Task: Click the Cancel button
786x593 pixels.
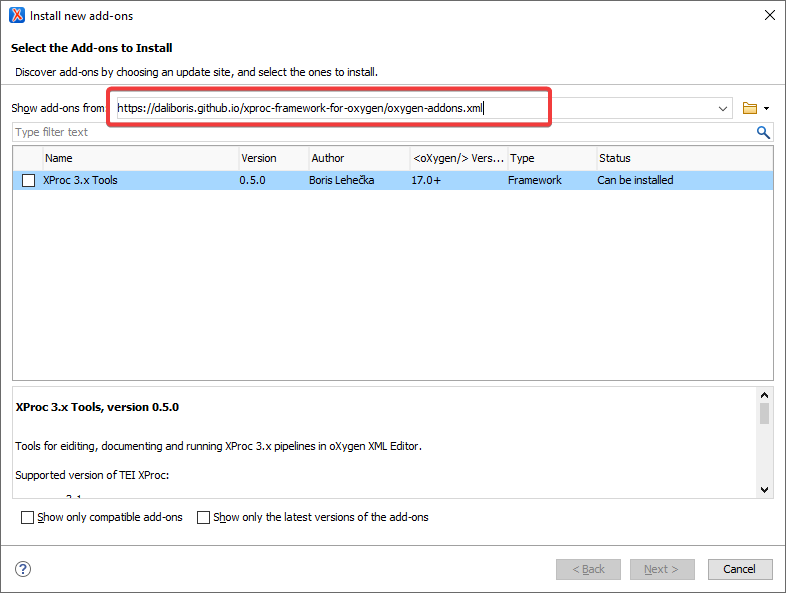Action: click(740, 569)
